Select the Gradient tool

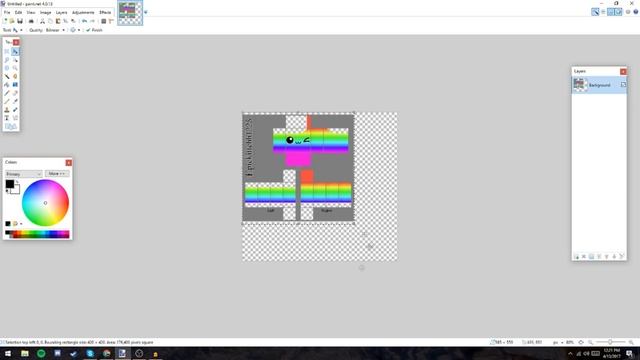click(15, 84)
